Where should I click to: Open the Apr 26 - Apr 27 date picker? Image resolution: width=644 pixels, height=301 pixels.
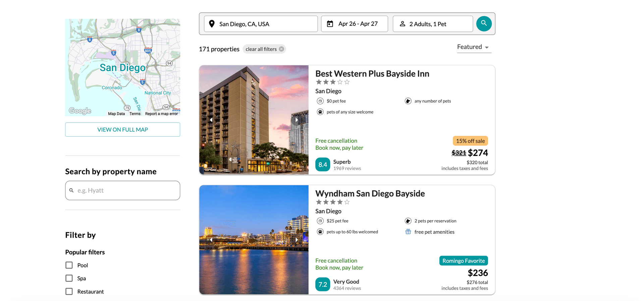click(355, 24)
